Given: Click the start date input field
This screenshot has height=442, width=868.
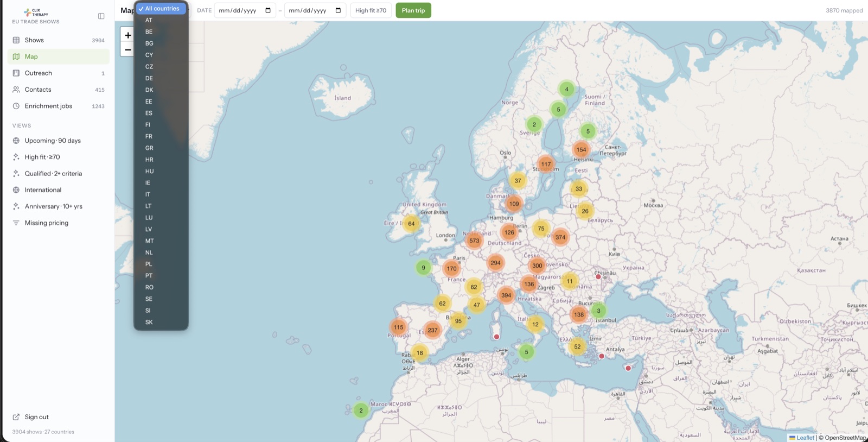Looking at the screenshot, I should coord(245,10).
